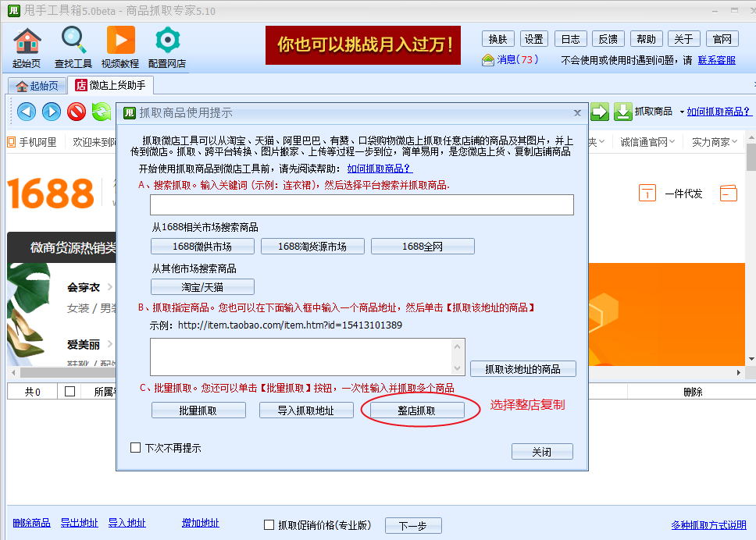Expand the 爱美丽 category chevron
Screen dimensions: 756x540
110,344
